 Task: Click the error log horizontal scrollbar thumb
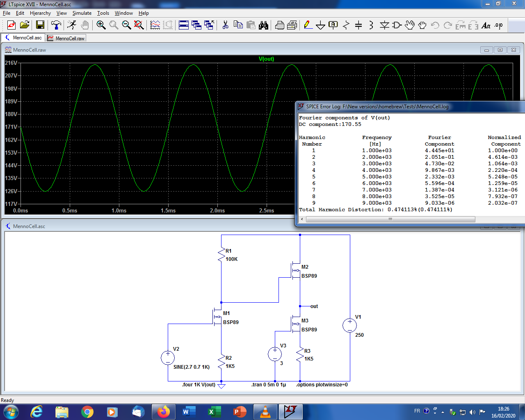tap(390, 219)
